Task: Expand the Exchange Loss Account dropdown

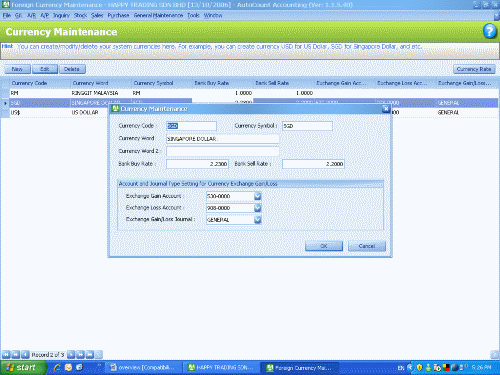Action: click(257, 208)
